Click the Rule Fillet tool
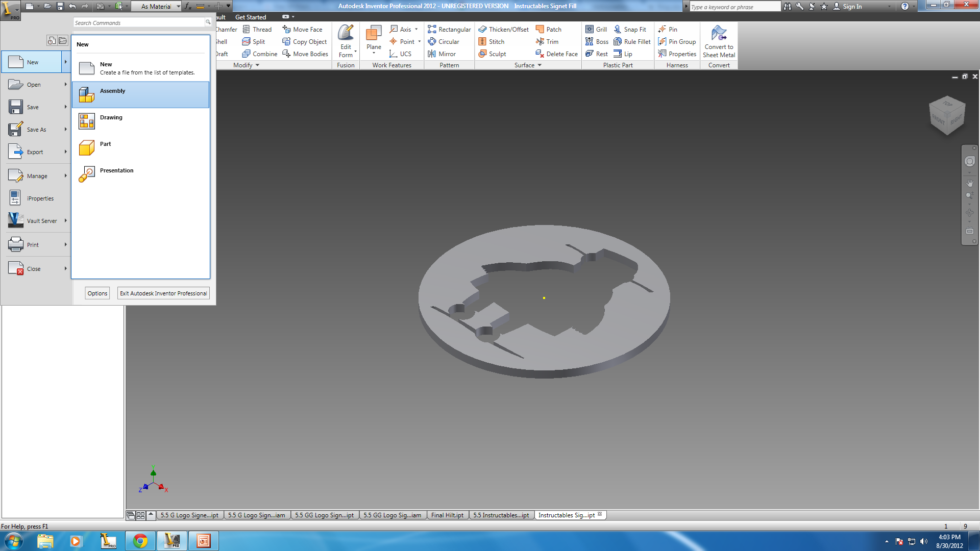Screen dimensions: 980x551 tap(632, 42)
